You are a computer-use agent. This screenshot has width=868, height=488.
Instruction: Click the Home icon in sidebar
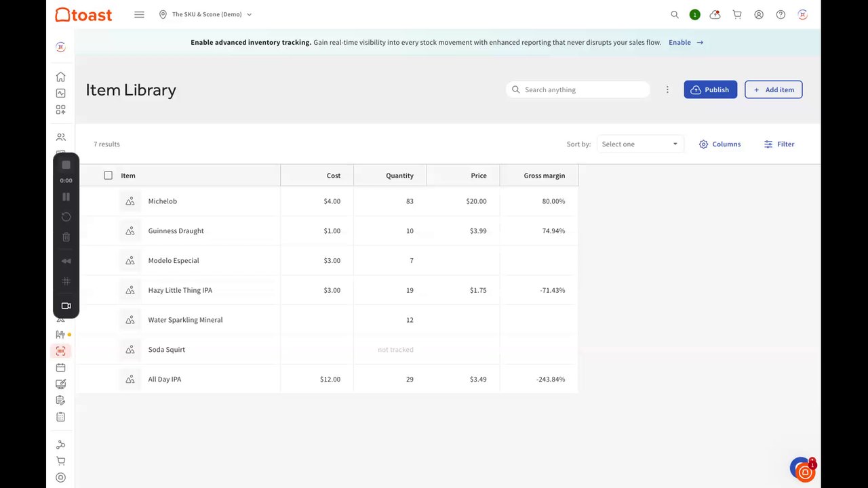[x=60, y=77]
